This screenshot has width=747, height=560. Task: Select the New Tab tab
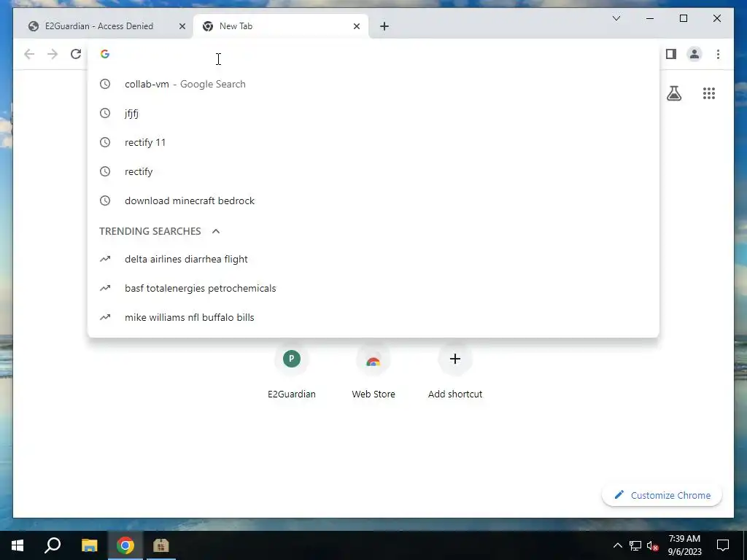pos(280,26)
